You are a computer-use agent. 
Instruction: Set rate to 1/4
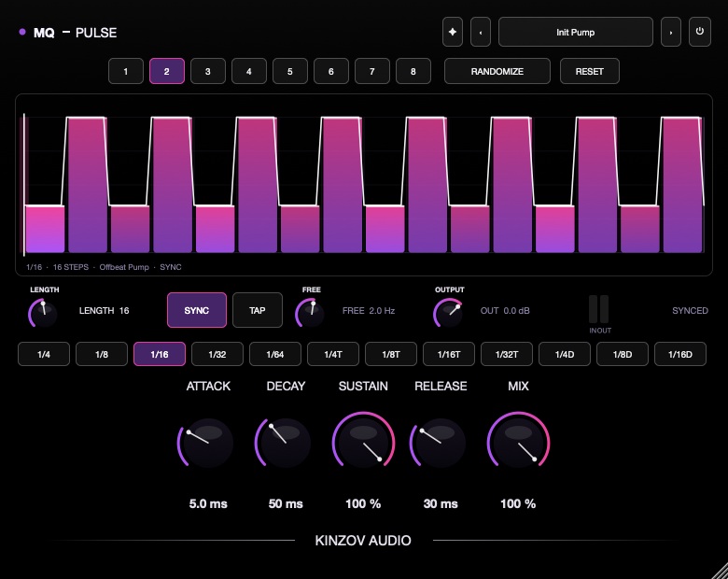[x=44, y=354]
